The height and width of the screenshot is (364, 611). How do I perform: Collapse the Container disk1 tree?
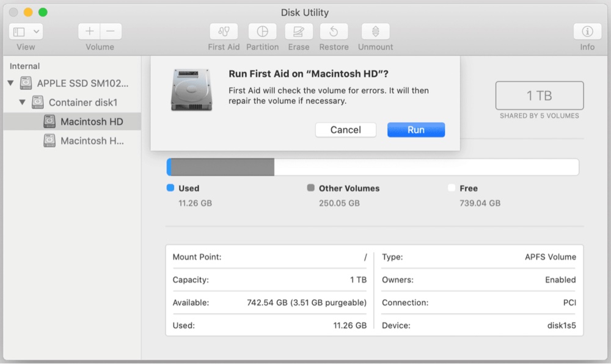click(22, 103)
